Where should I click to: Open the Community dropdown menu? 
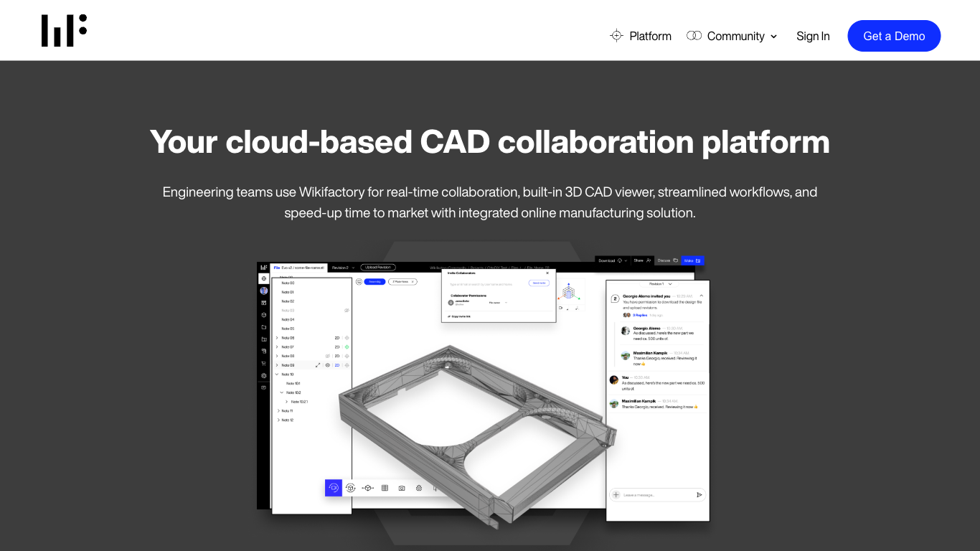732,36
